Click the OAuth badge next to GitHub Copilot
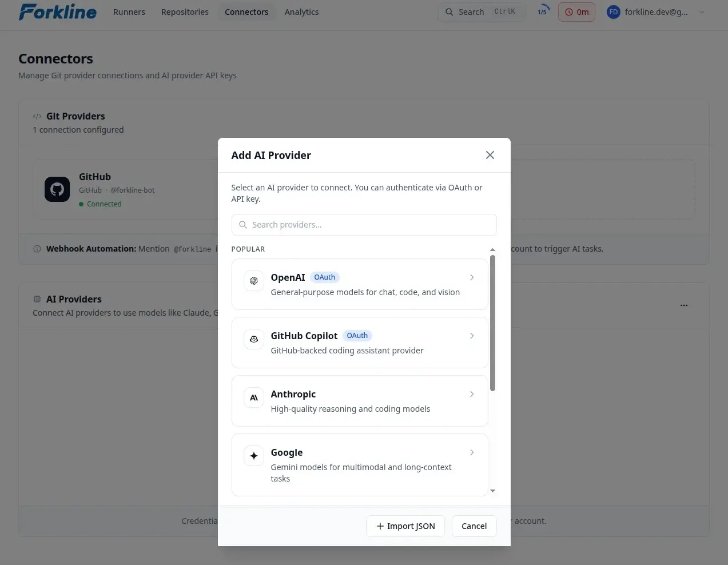The image size is (728, 565). pyautogui.click(x=357, y=336)
